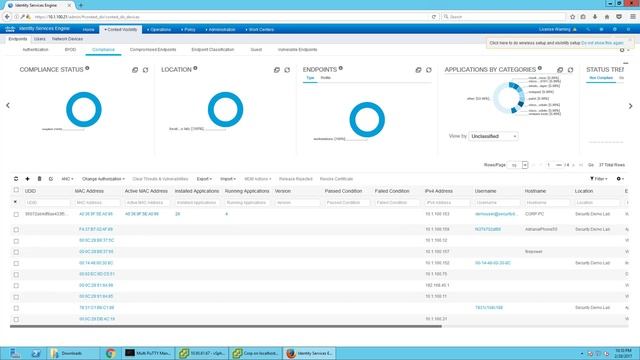Bookmark this page with the star icon
Image resolution: width=640 pixels, height=360 pixels.
[x=572, y=17]
